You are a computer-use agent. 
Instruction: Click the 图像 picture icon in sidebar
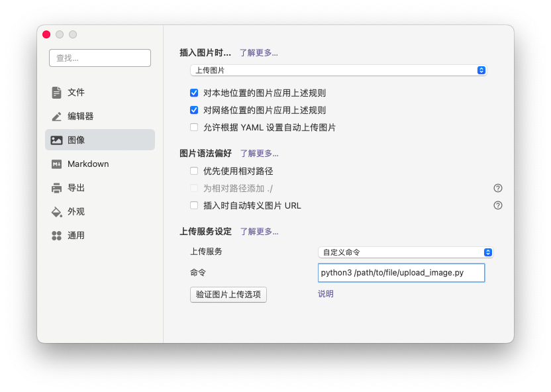click(56, 140)
